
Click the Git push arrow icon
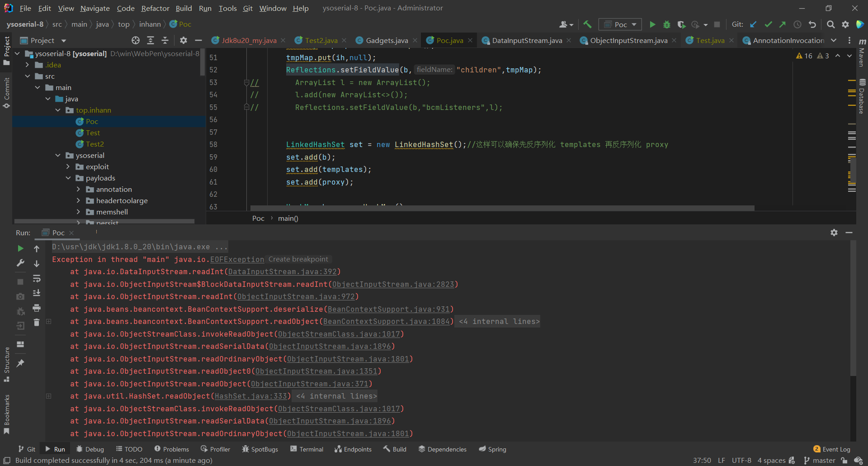(783, 24)
